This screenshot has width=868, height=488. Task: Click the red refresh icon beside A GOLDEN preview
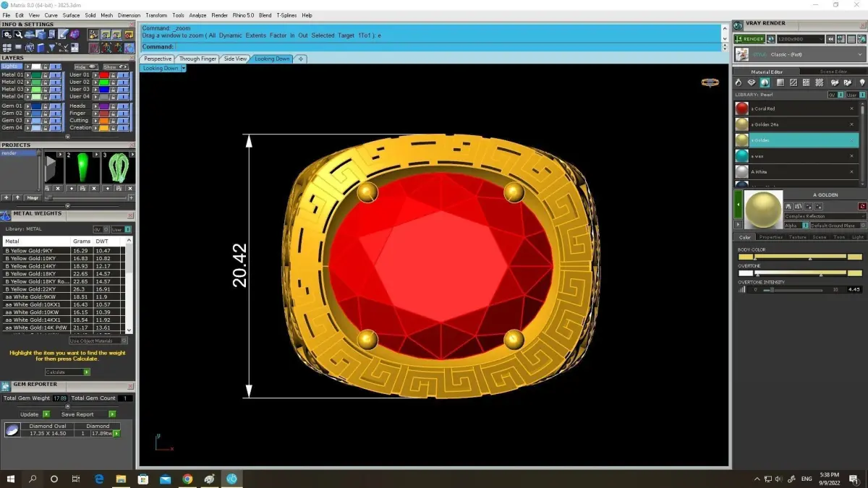point(862,206)
